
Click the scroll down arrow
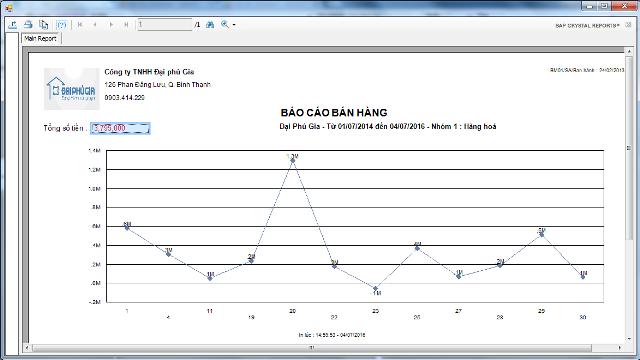(x=629, y=339)
